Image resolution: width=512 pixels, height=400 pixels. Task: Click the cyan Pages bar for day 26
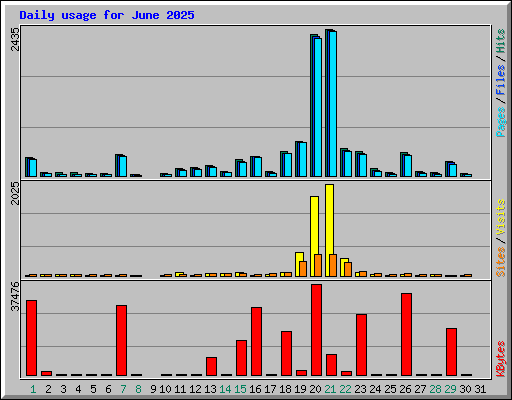click(x=408, y=166)
